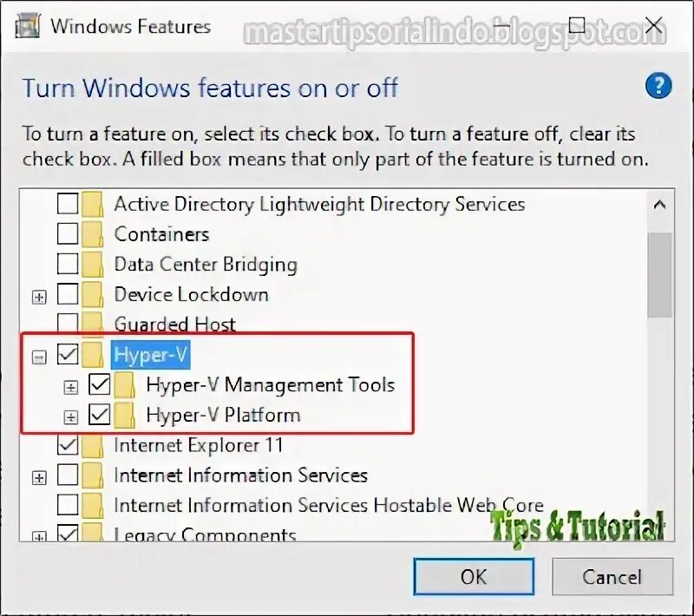The width and height of the screenshot is (694, 616).
Task: Click the Data Center Bridging folder icon
Action: tap(93, 265)
